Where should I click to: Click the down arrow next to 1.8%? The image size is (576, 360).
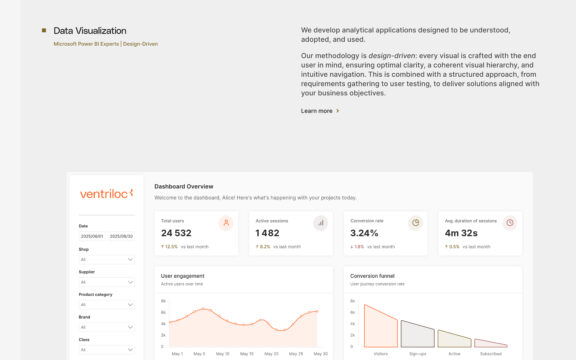pos(352,246)
